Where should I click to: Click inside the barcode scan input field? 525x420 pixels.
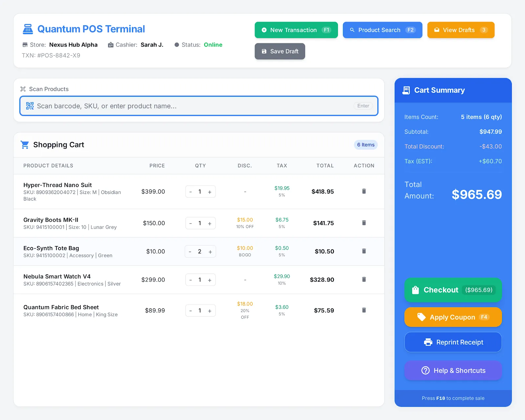(x=197, y=106)
